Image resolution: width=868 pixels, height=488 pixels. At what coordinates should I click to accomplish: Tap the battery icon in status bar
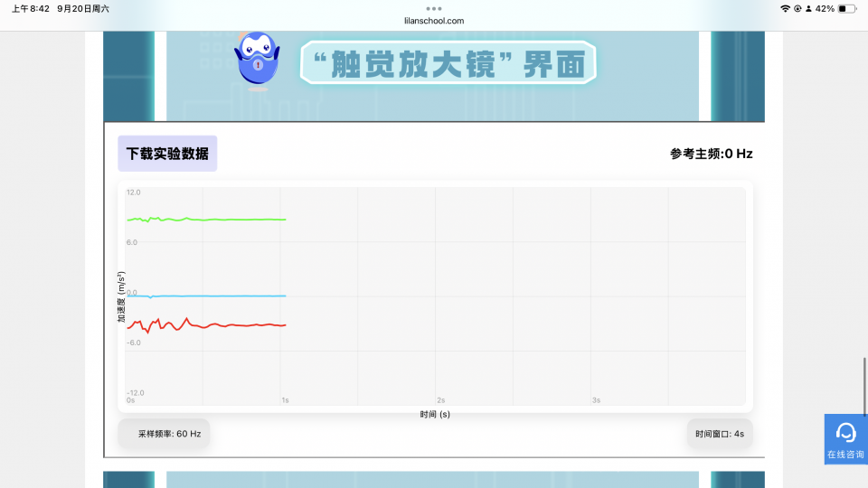(846, 8)
